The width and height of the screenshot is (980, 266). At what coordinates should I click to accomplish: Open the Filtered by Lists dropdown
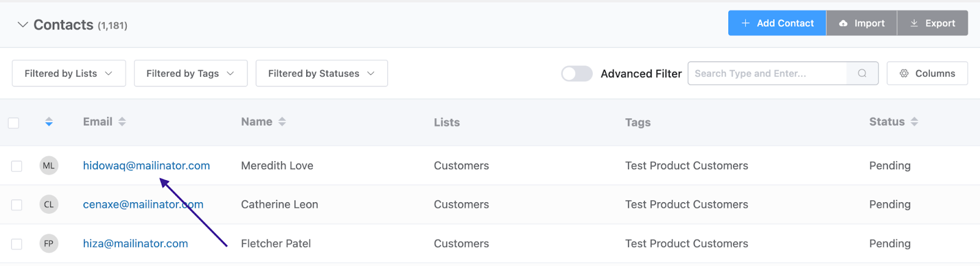[69, 74]
